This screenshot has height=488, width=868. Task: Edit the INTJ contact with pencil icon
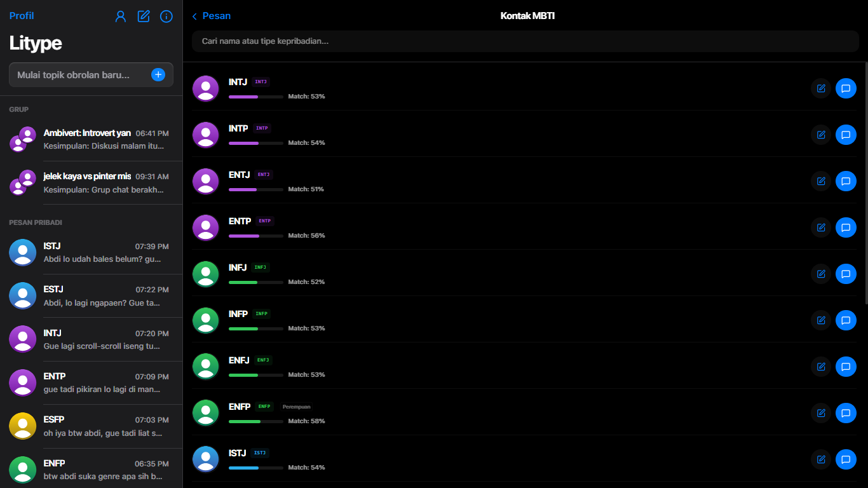[821, 88]
